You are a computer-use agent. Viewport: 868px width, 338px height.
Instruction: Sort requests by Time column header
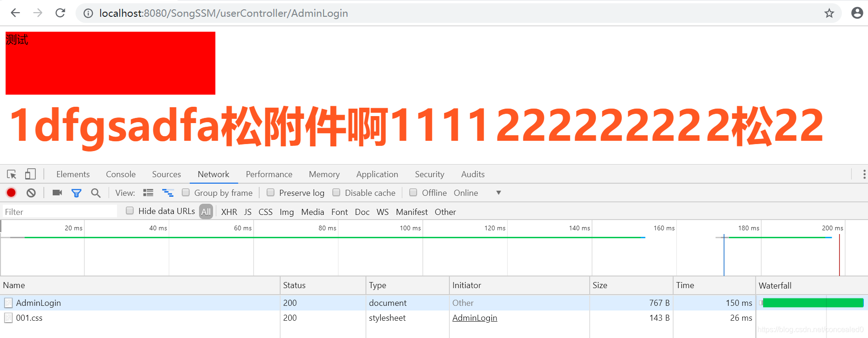714,285
